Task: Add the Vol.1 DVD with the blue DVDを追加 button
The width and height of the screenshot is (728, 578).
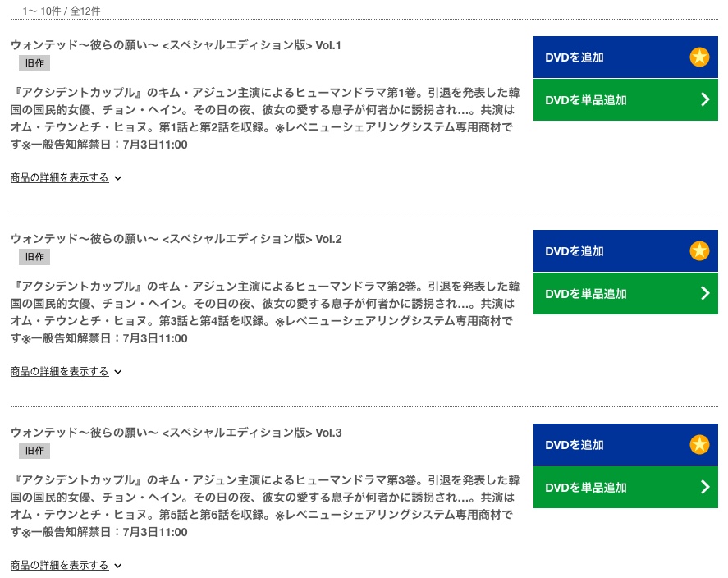Action: (x=625, y=57)
